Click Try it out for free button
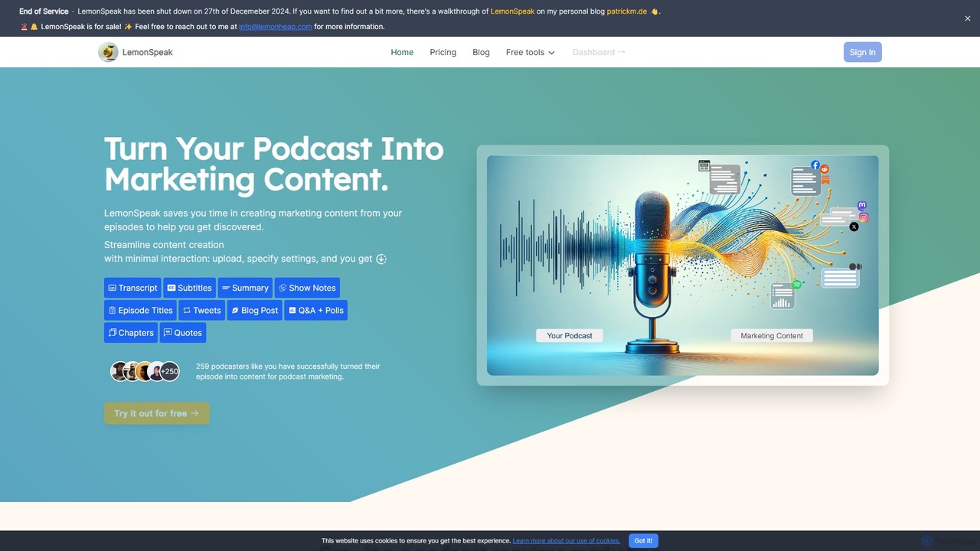This screenshot has width=980, height=551. click(157, 413)
